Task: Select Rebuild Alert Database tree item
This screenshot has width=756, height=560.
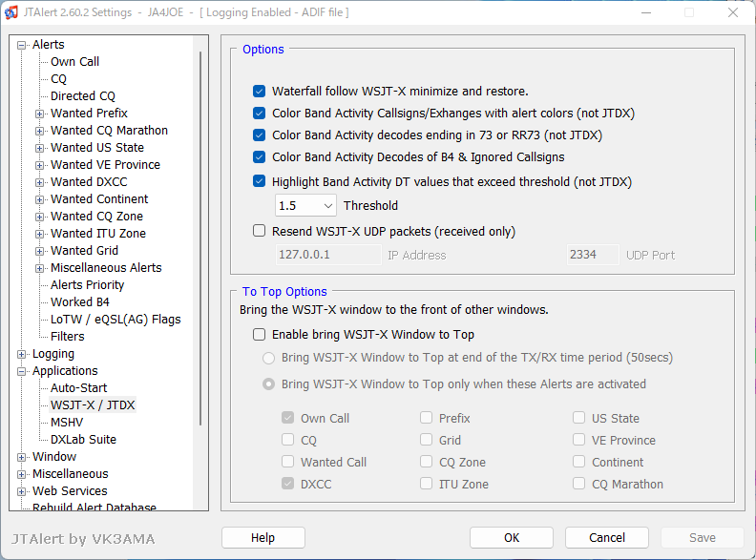Action: click(x=94, y=507)
